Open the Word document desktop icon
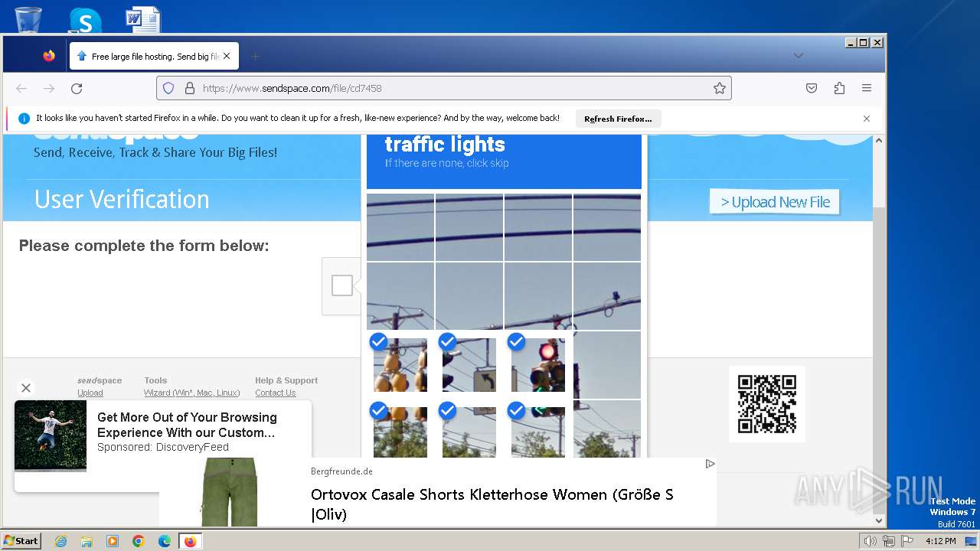 [x=143, y=20]
